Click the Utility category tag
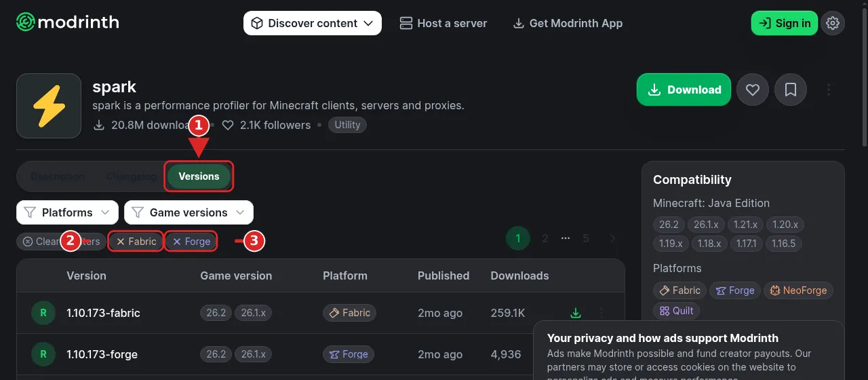This screenshot has width=868, height=380. coord(347,125)
